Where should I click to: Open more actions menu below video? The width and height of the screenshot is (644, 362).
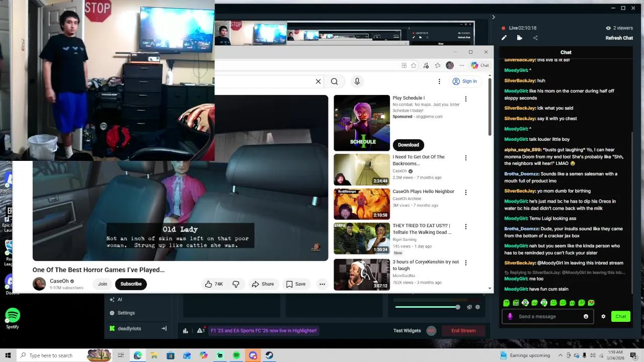pos(322,284)
